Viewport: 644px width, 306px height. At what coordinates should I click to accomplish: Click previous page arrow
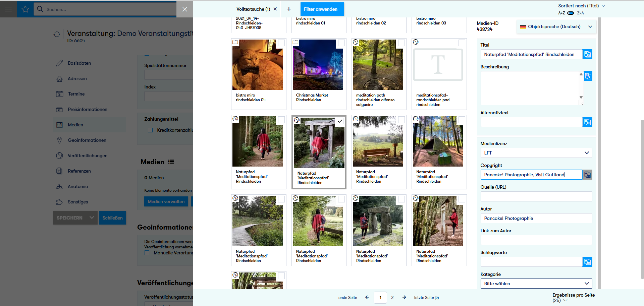pyautogui.click(x=367, y=297)
